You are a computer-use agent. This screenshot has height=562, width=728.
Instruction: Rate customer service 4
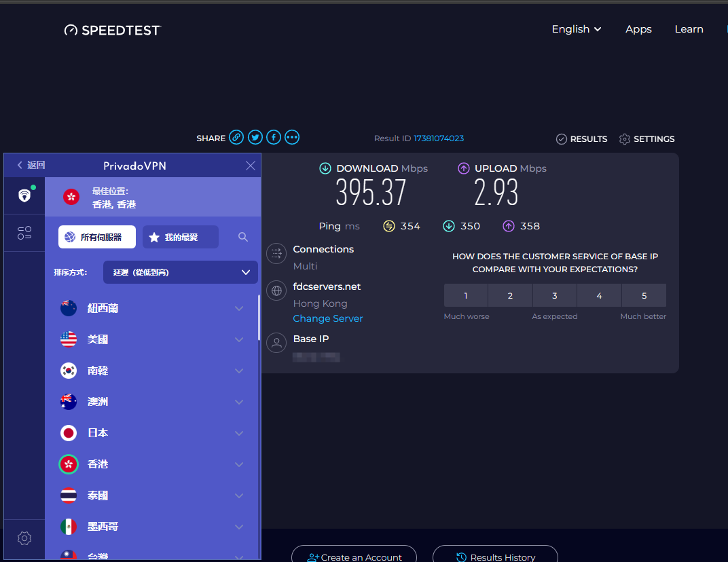(x=600, y=296)
